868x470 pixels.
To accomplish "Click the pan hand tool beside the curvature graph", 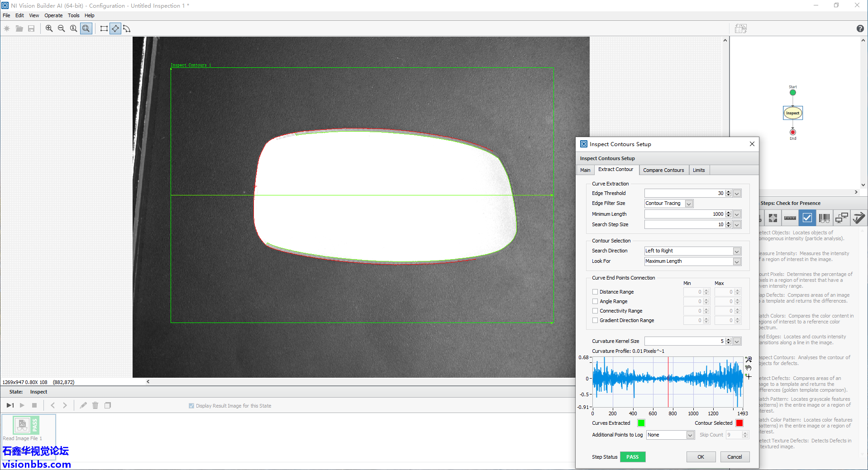I will [749, 368].
